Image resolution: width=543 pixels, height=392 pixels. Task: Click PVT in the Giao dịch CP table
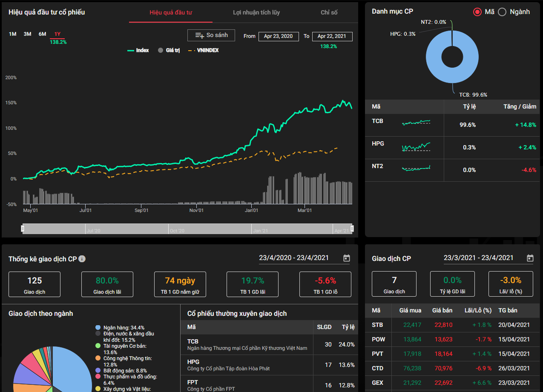[x=378, y=354]
